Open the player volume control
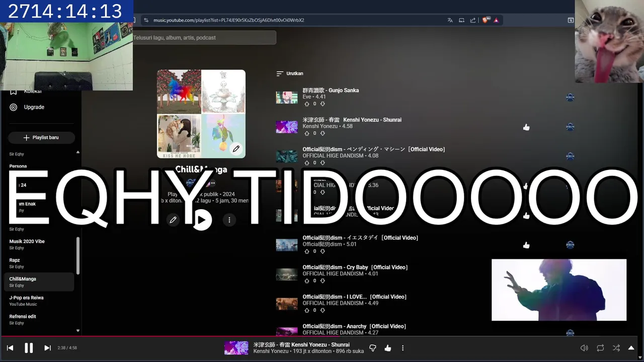The width and height of the screenshot is (644, 362). 584,348
